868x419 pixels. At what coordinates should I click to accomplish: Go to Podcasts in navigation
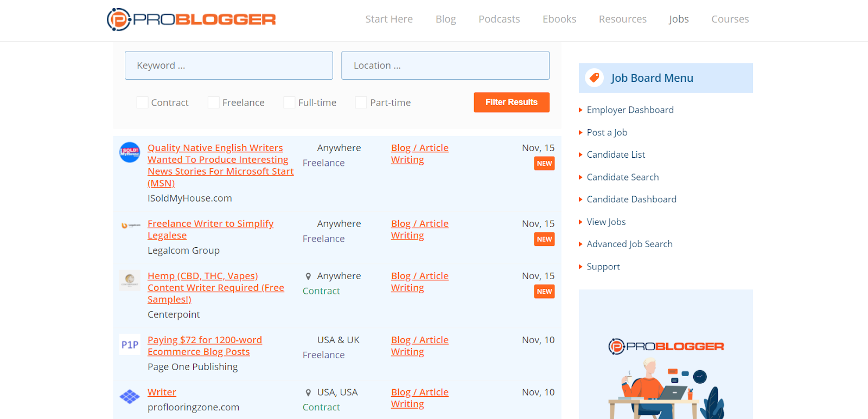[x=499, y=19]
